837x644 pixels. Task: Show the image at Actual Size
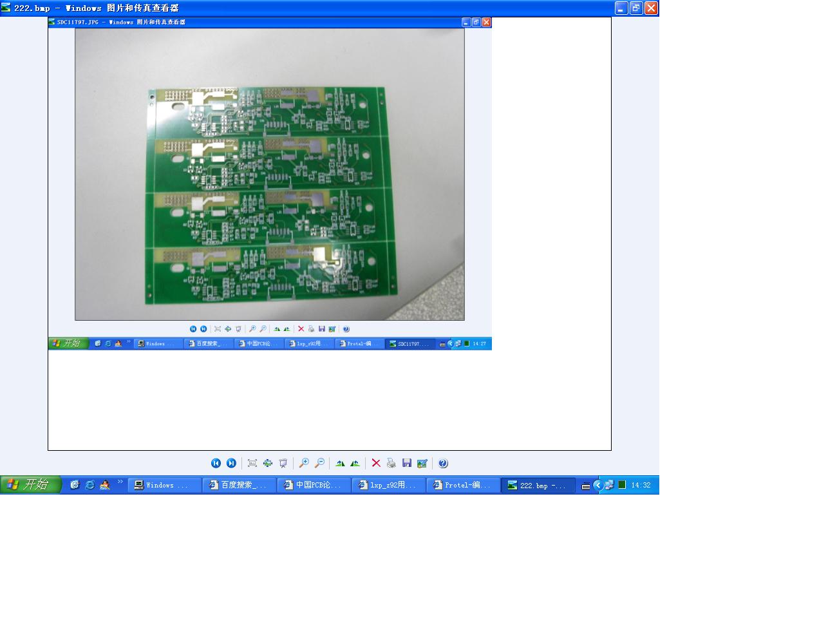point(268,463)
